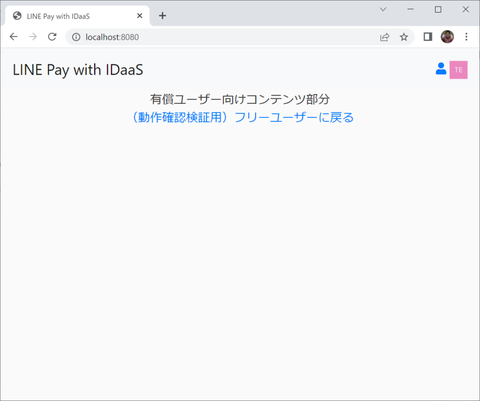Maximize the browser window
The height and width of the screenshot is (401, 480).
tap(438, 9)
